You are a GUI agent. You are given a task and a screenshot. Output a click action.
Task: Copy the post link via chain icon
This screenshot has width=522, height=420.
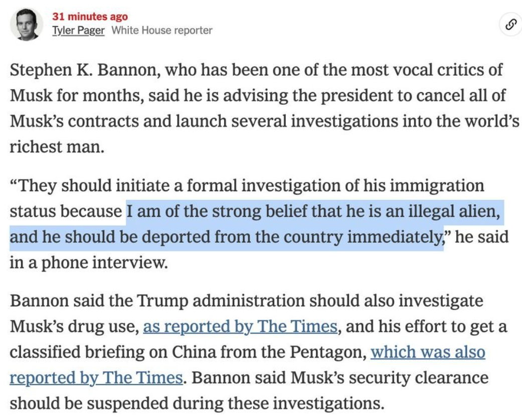tap(511, 24)
